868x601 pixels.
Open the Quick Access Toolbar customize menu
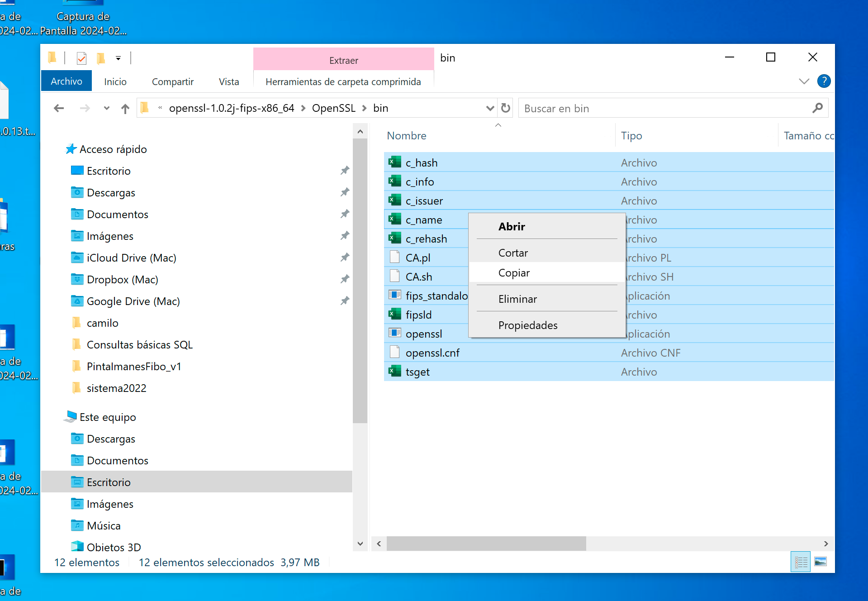click(118, 58)
